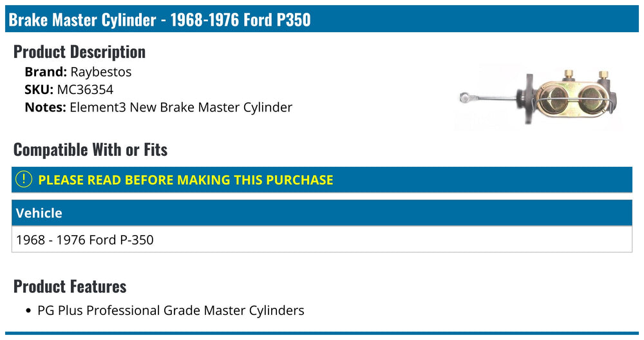Viewport: 644px width, 340px height.
Task: Click the 'Compatible With or Fits' heading
Action: 90,149
